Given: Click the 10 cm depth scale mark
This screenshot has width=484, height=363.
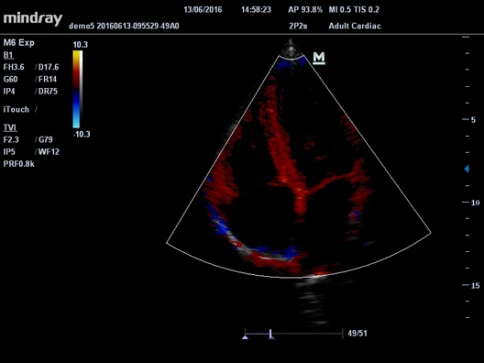Looking at the screenshot, I should coord(475,202).
